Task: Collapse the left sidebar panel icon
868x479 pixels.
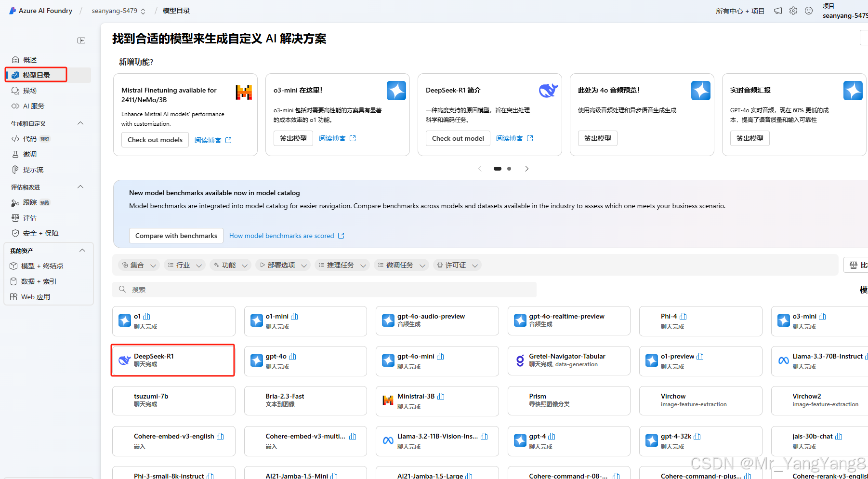Action: 81,40
